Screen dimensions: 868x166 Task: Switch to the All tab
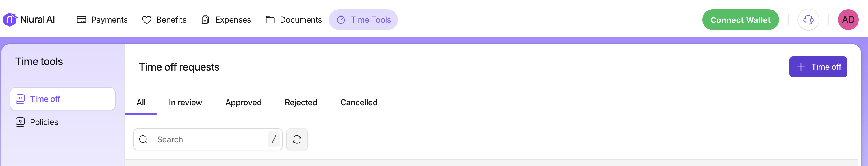[x=141, y=103]
